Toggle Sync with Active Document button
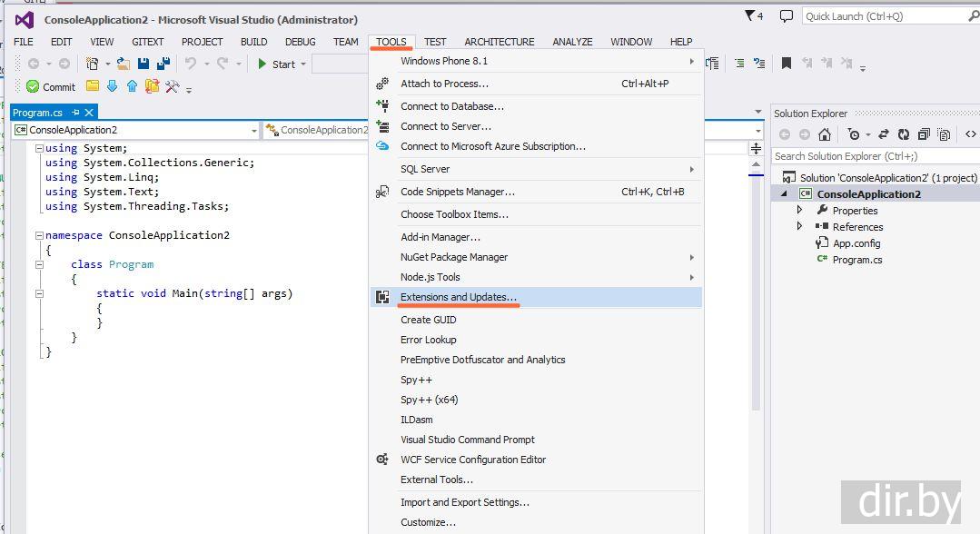Screen dimensions: 980x534 click(882, 134)
